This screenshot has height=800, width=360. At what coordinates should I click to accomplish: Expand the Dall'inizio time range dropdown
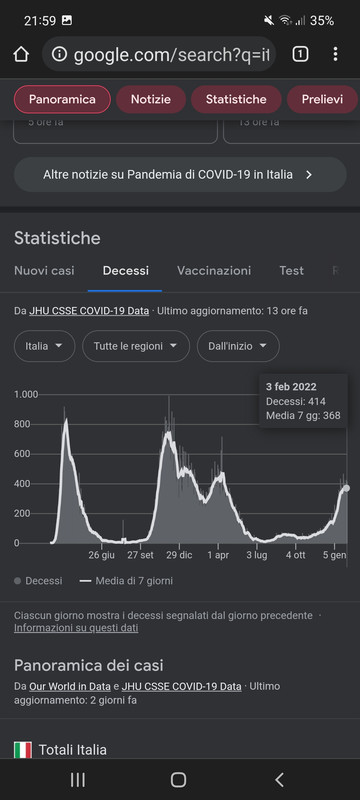tap(238, 346)
